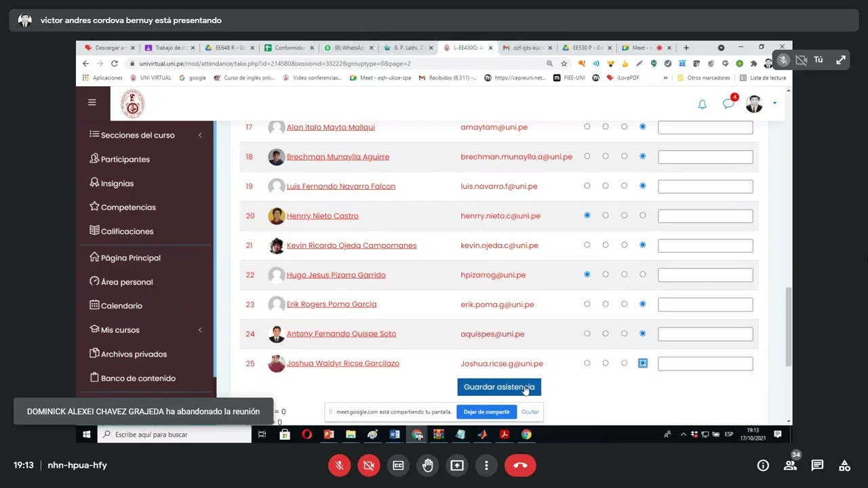Raise hand in the Meet call
The height and width of the screenshot is (488, 868).
coord(428,466)
